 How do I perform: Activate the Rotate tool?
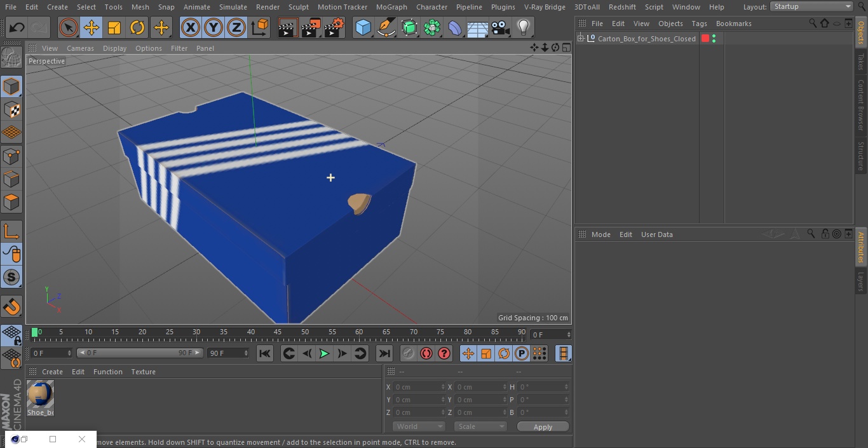(x=137, y=27)
